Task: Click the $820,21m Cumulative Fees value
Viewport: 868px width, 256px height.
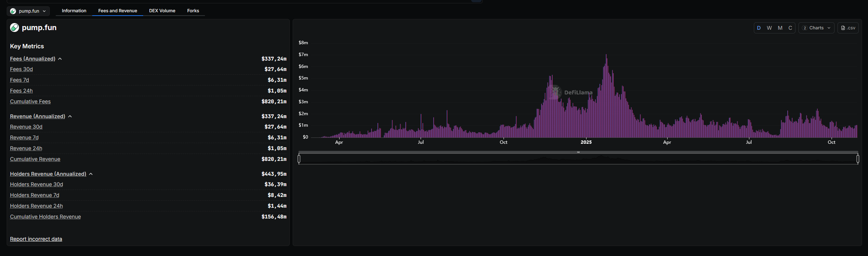Action: click(274, 101)
